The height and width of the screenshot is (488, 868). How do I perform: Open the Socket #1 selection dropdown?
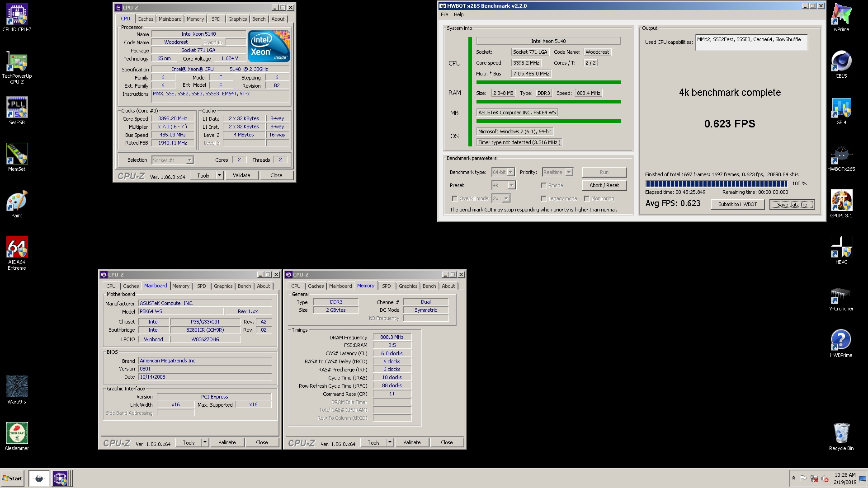tap(172, 160)
